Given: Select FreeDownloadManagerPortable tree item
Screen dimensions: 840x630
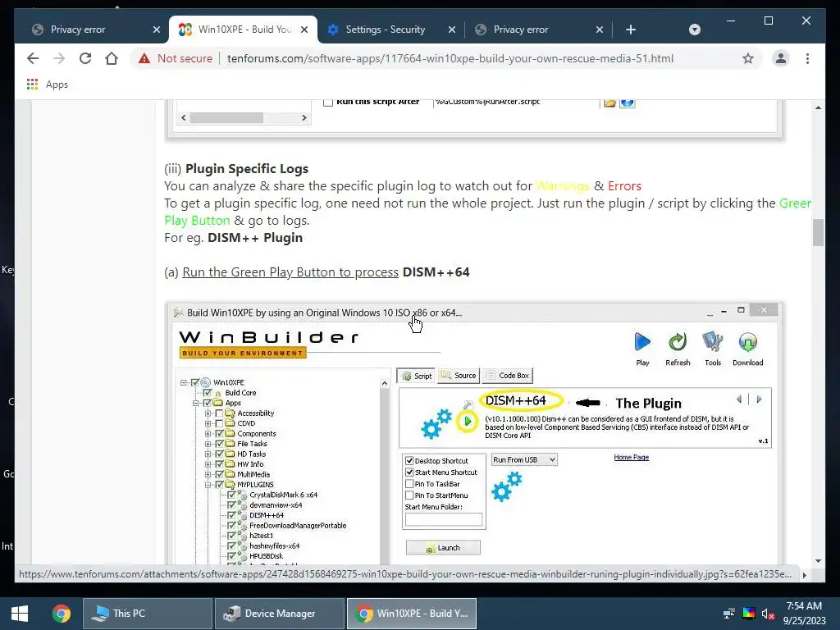Looking at the screenshot, I should (x=298, y=525).
